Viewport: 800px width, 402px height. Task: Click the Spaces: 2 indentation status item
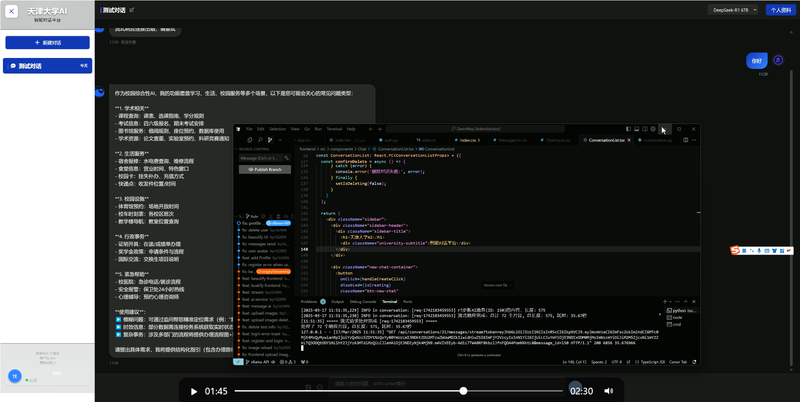click(599, 362)
